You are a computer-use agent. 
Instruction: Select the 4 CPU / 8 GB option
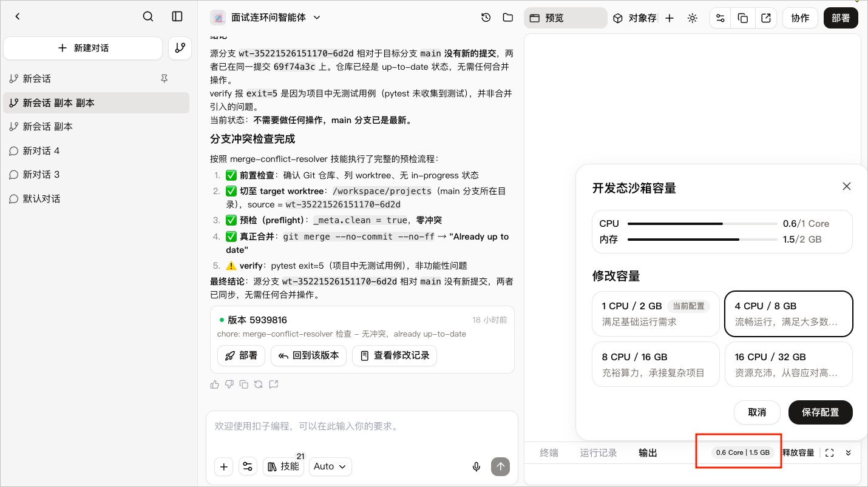pos(788,314)
